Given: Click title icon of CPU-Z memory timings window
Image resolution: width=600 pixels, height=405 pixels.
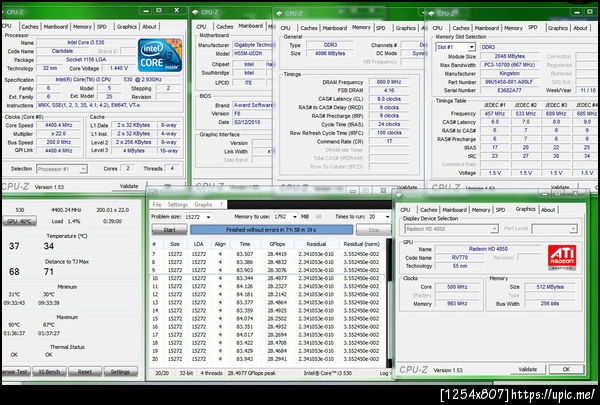Looking at the screenshot, I should coord(279,13).
